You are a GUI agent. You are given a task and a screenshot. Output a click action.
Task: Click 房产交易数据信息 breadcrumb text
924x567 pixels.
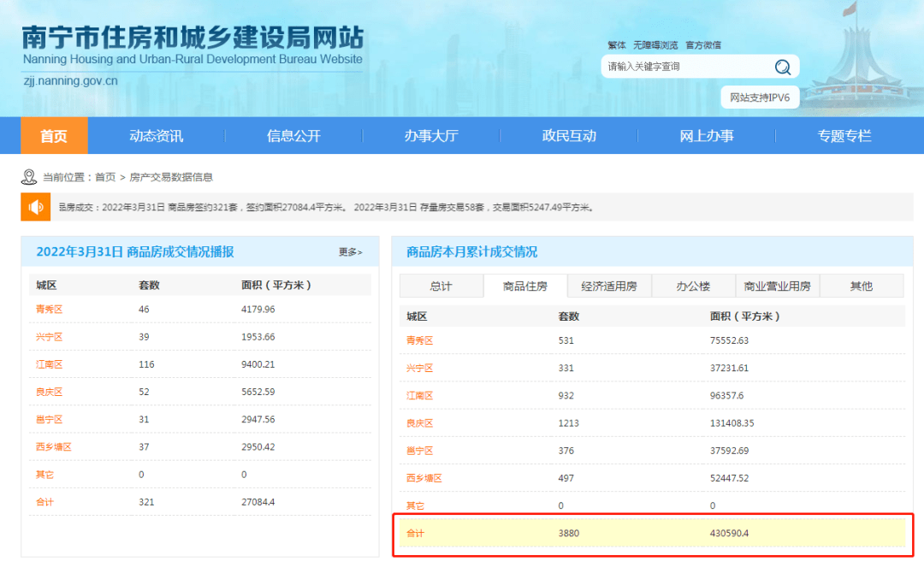point(171,177)
